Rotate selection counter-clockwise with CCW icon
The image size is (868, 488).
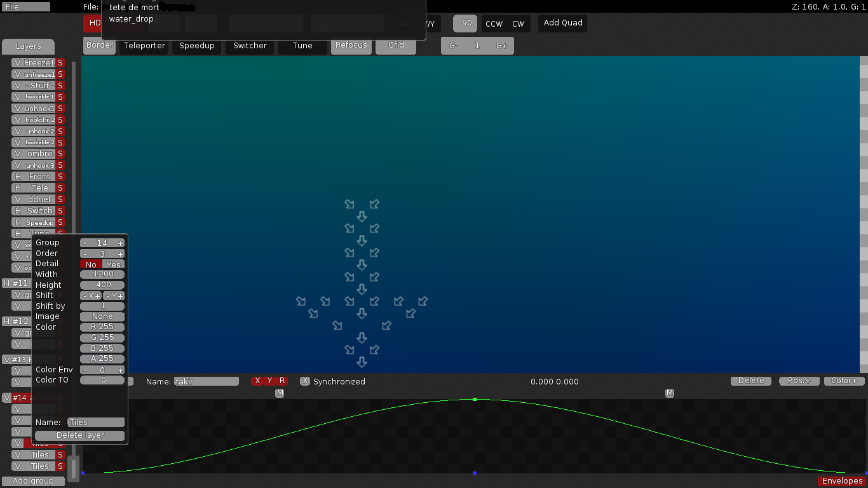[494, 23]
